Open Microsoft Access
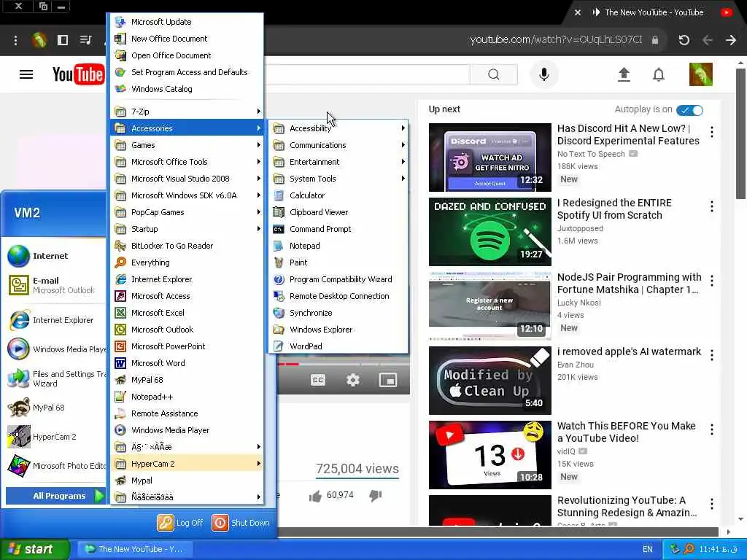747x560 pixels. tap(187, 296)
